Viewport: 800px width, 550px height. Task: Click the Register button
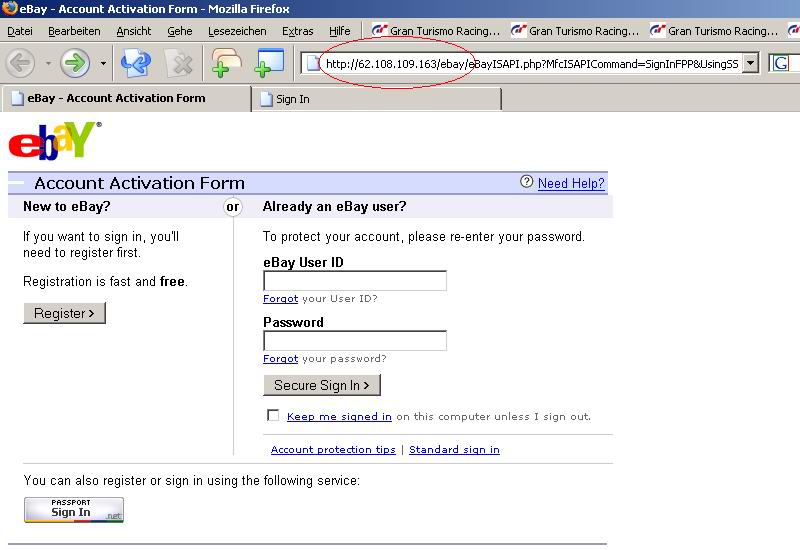(x=64, y=313)
